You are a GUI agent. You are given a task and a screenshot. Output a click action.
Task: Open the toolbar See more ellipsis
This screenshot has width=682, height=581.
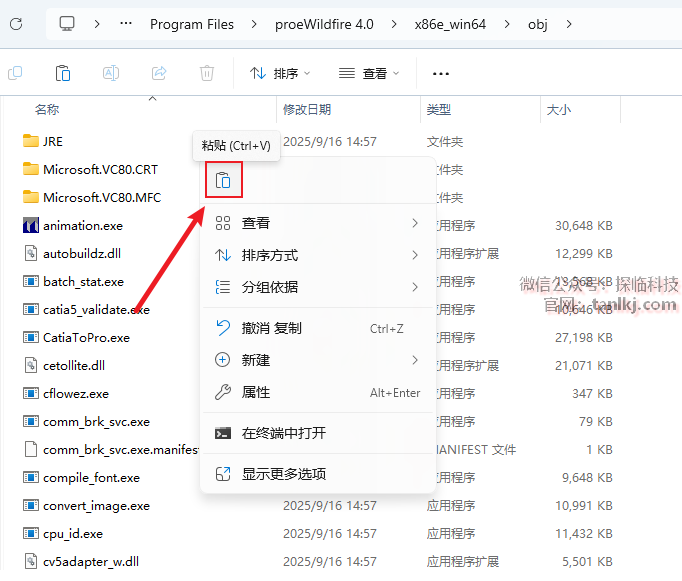(x=441, y=74)
